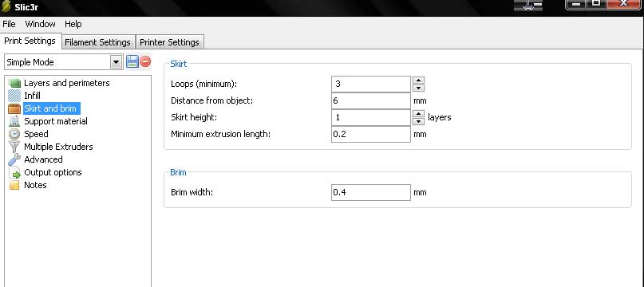Open the Simple Mode preset dropdown arrow
This screenshot has width=644, height=287.
point(117,62)
